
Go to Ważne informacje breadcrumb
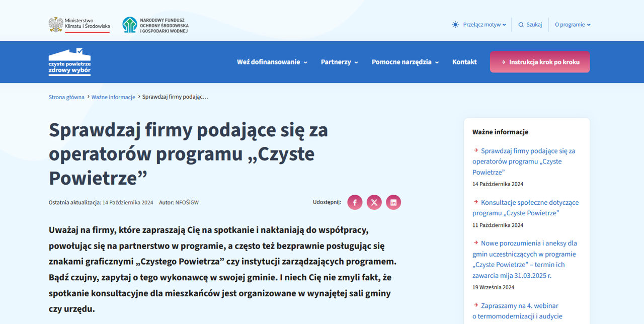tap(113, 97)
